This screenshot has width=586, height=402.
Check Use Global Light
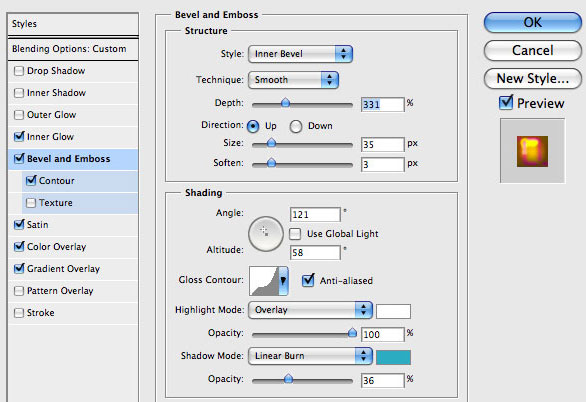click(295, 234)
